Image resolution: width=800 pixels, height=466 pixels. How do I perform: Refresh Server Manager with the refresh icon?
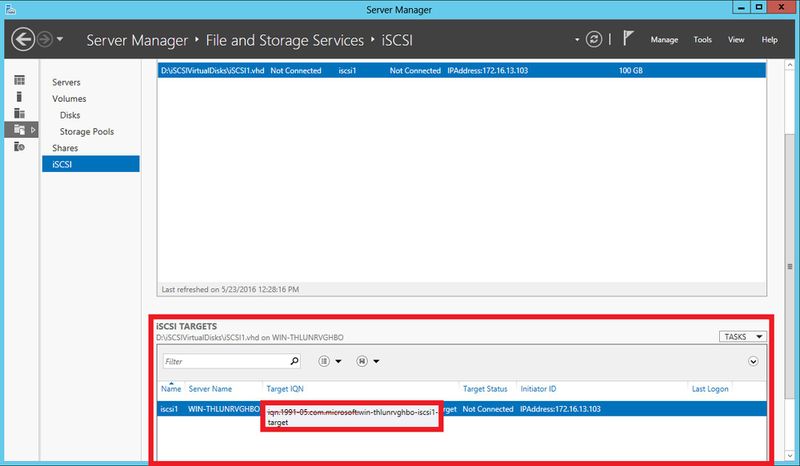(x=594, y=40)
